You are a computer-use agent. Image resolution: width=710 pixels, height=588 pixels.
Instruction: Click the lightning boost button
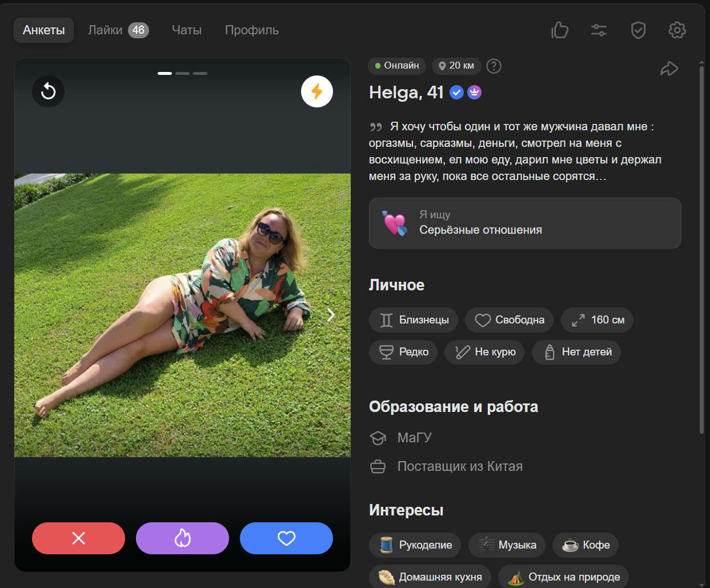click(x=317, y=91)
